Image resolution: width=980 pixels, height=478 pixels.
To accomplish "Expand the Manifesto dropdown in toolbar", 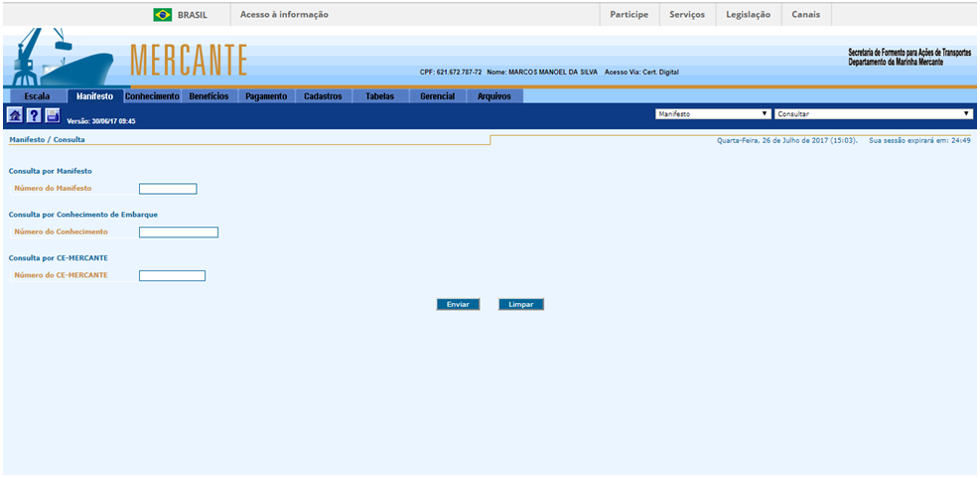I will click(713, 114).
